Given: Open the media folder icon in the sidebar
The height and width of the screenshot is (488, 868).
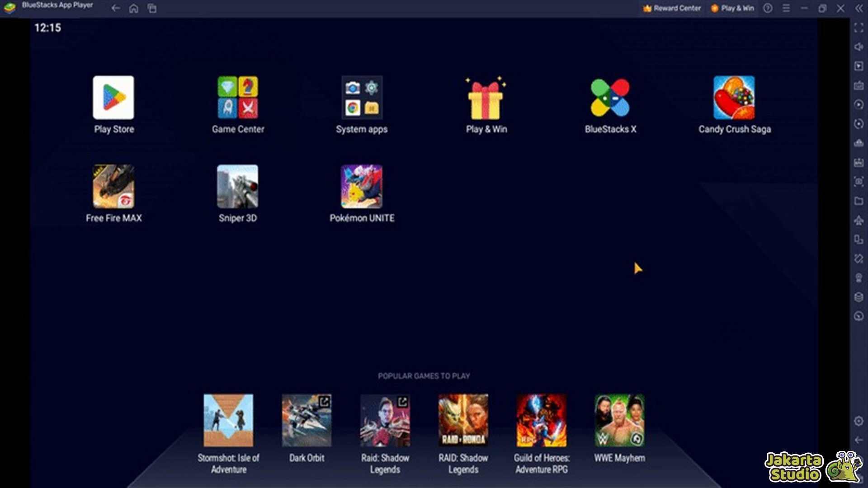Looking at the screenshot, I should [859, 201].
